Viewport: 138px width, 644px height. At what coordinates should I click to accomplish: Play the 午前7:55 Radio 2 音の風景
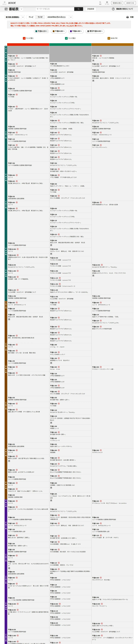(x=59, y=169)
